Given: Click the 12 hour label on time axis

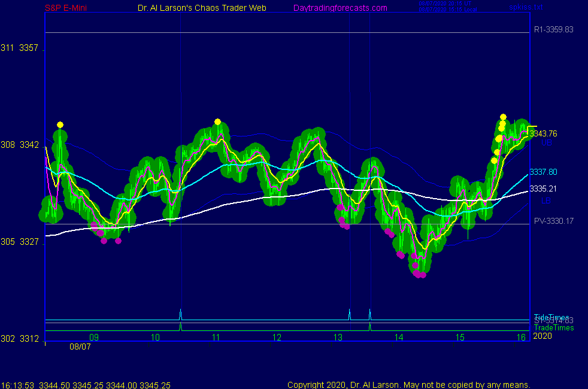Looking at the screenshot, I should tap(277, 338).
